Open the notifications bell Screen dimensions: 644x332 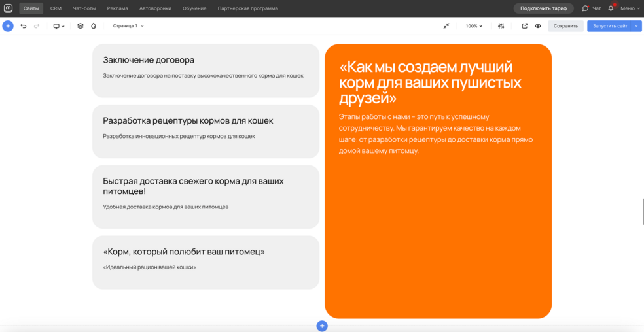pos(611,8)
